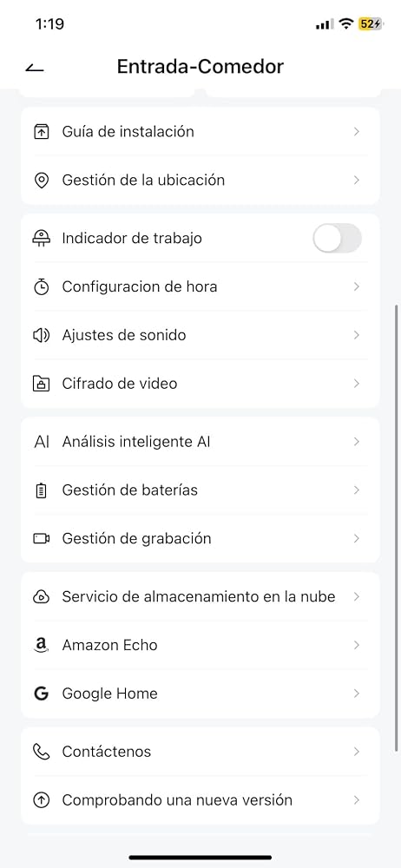Tap the location pin icon
Screen dimensions: 401x868
[42, 181]
